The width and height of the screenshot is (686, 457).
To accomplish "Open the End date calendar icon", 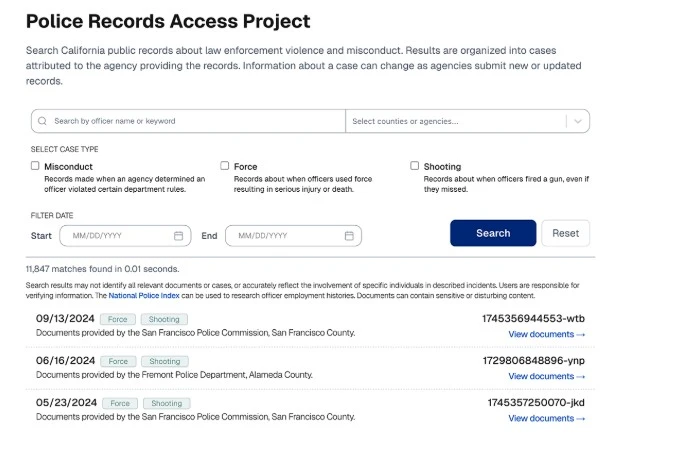I will click(349, 236).
